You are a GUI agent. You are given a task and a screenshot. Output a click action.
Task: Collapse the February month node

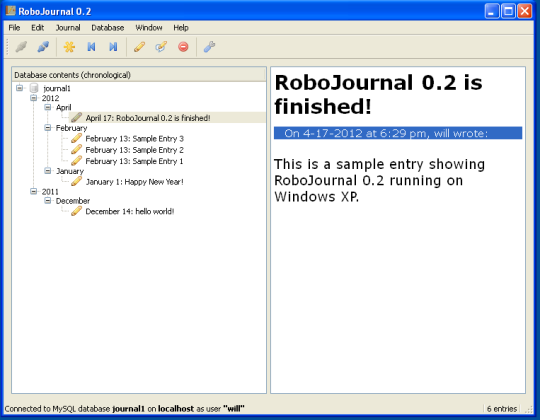(x=48, y=128)
